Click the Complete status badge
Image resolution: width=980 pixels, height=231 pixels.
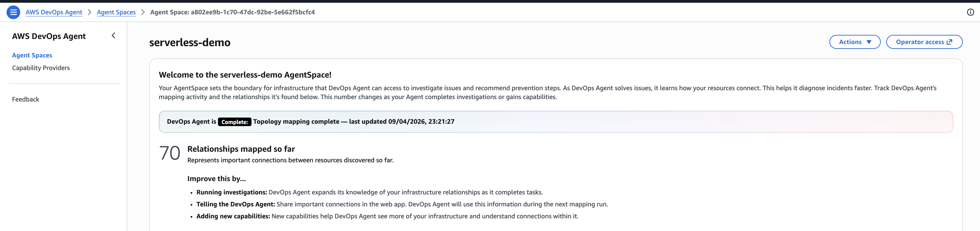(234, 122)
